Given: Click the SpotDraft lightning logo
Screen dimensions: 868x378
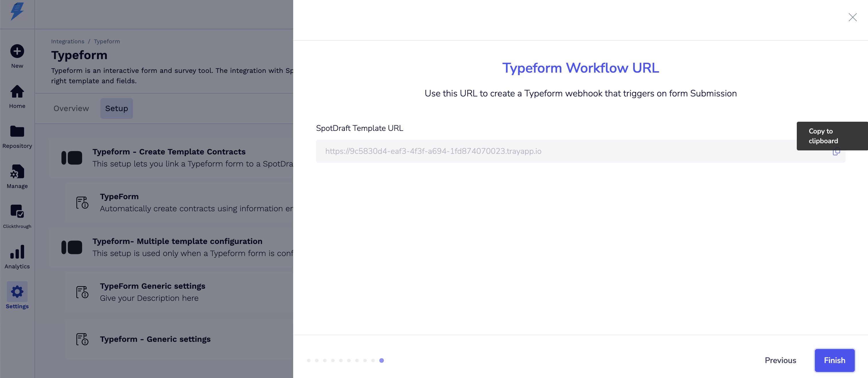Looking at the screenshot, I should coord(17,11).
